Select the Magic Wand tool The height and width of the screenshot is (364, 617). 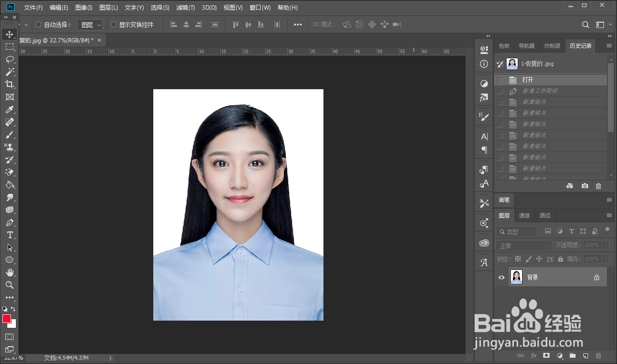[x=10, y=72]
